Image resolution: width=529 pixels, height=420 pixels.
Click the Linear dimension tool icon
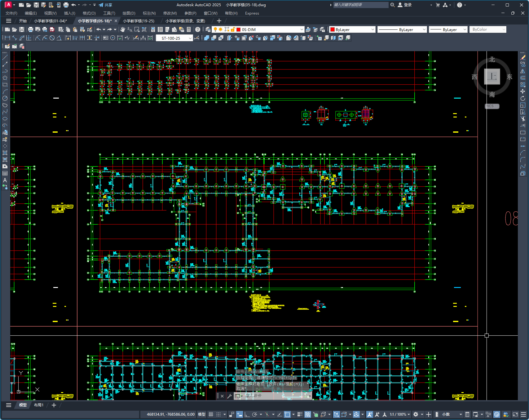pos(7,38)
